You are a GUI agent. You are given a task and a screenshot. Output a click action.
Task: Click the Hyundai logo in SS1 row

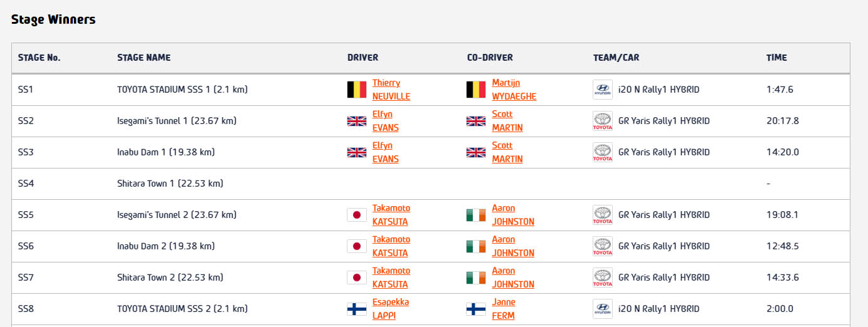(x=603, y=90)
